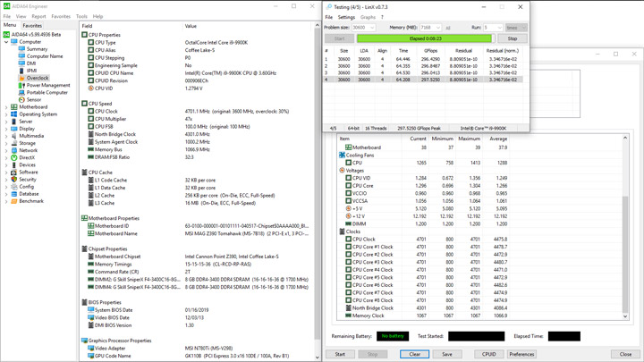
Task: Select the DMI item in the tree
Action: pyautogui.click(x=31, y=63)
